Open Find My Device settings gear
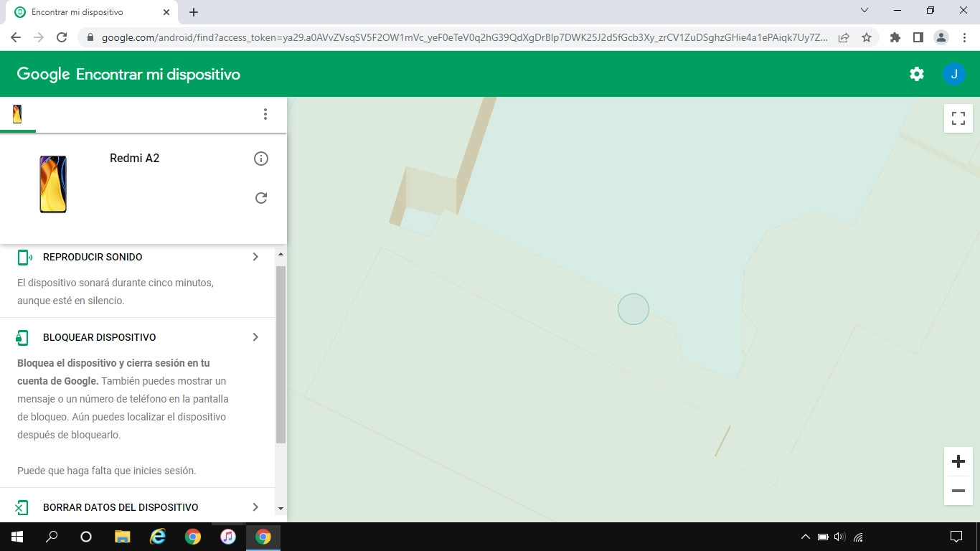This screenshot has height=551, width=980. (916, 73)
